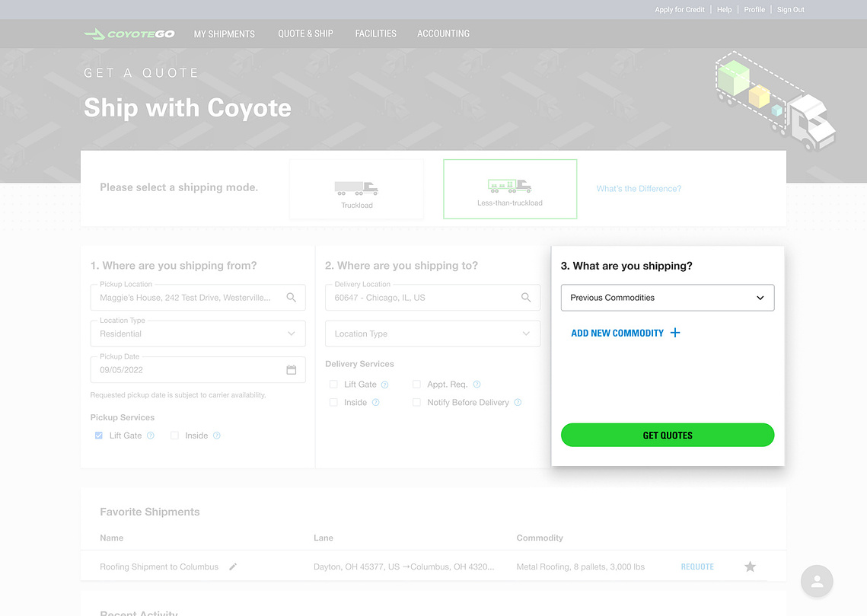The image size is (867, 616).
Task: Click the Delivery Location search icon
Action: (526, 298)
